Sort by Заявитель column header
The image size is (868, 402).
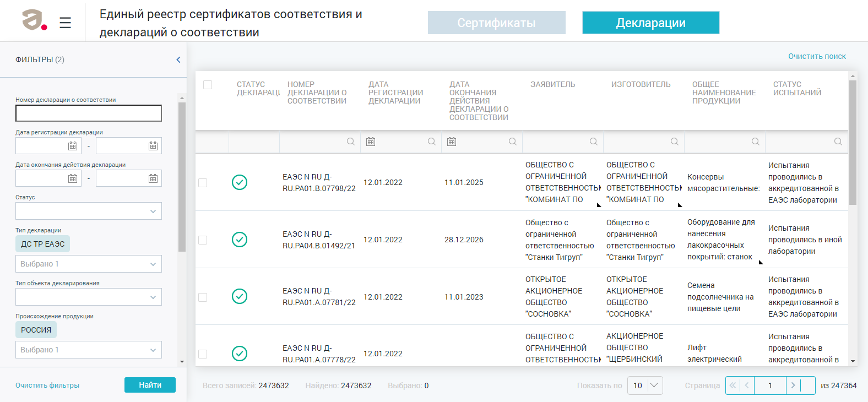552,84
